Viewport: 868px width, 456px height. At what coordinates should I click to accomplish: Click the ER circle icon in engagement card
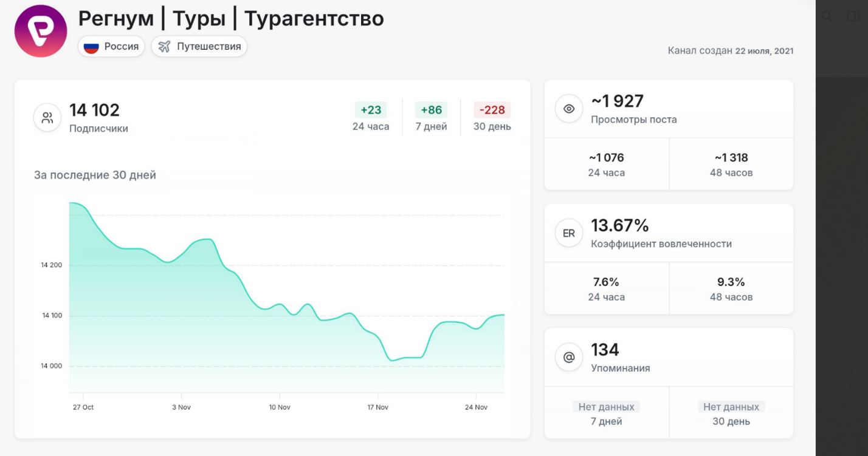coord(568,233)
